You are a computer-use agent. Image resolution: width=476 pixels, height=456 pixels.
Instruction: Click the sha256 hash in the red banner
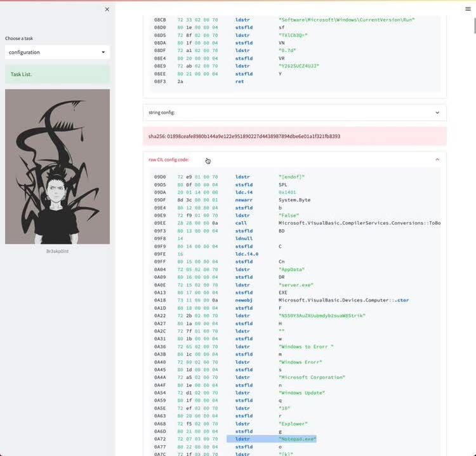[244, 137]
